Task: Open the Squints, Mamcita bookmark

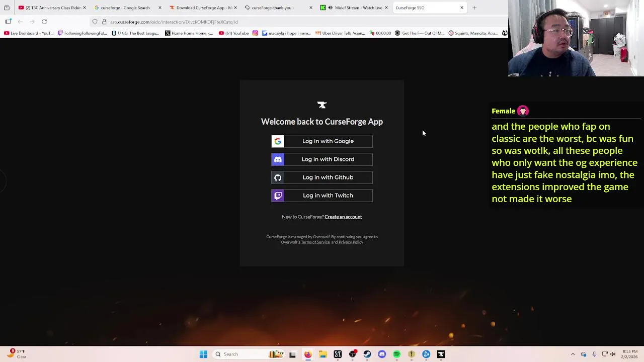Action: point(473,33)
